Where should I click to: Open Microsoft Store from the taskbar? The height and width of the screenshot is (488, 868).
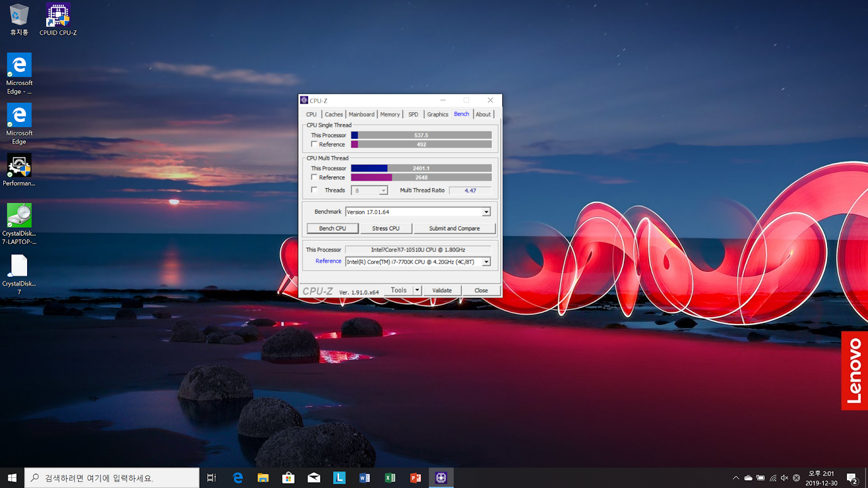(289, 478)
